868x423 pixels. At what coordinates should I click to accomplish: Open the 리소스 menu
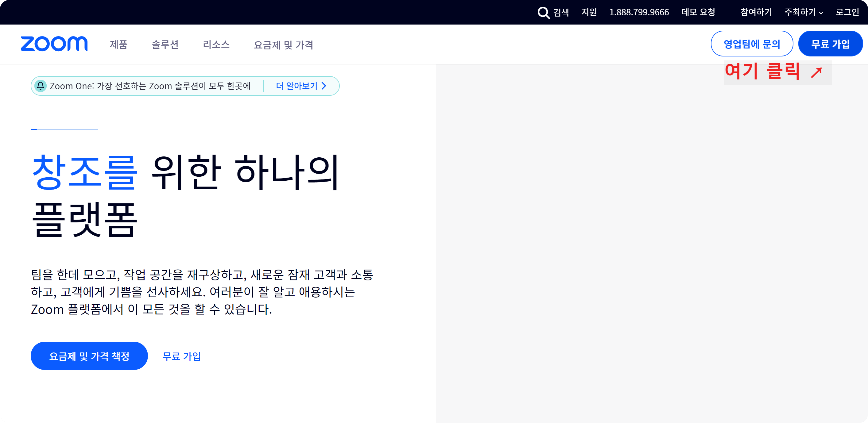(x=216, y=44)
